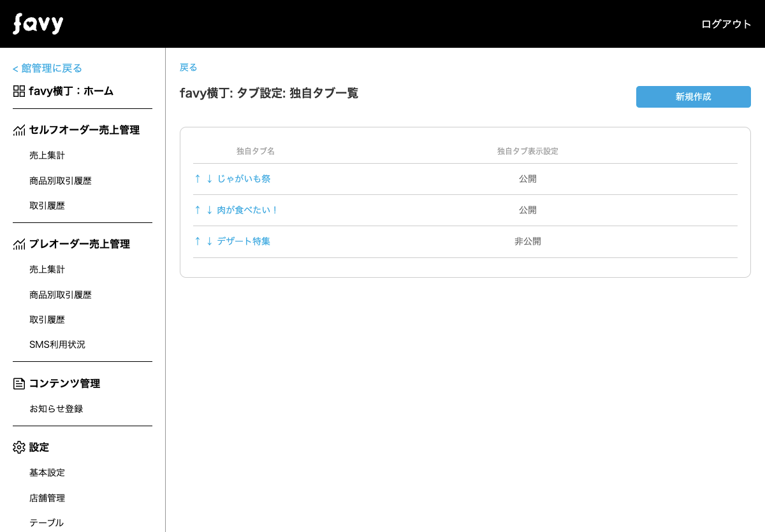Click the 戻る link above title
Screen dimensions: 765x532
tap(189, 68)
